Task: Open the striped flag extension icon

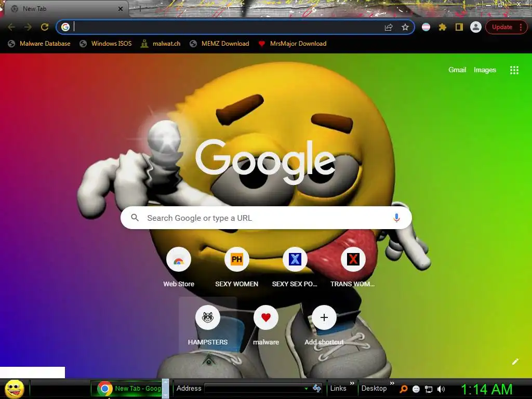Action: [426, 27]
